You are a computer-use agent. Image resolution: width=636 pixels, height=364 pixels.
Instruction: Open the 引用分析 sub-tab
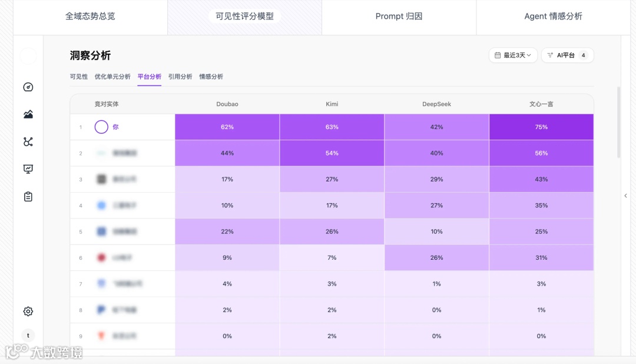[180, 77]
